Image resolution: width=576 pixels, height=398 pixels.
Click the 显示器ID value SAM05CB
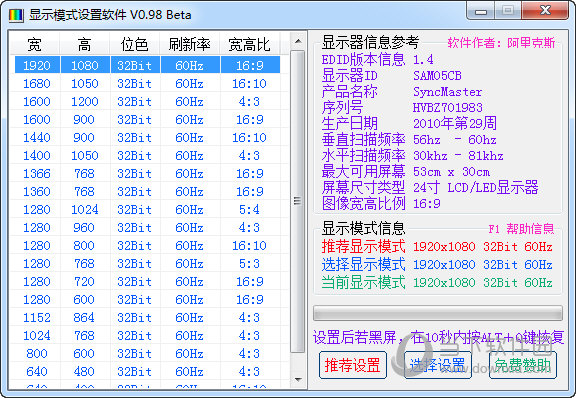click(x=437, y=76)
